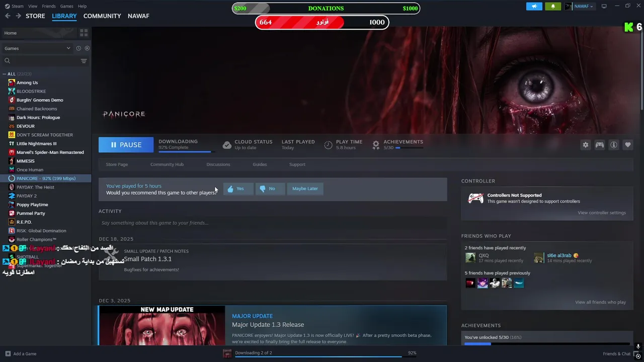Open the Guides tab
This screenshot has height=362, width=644.
(x=260, y=164)
